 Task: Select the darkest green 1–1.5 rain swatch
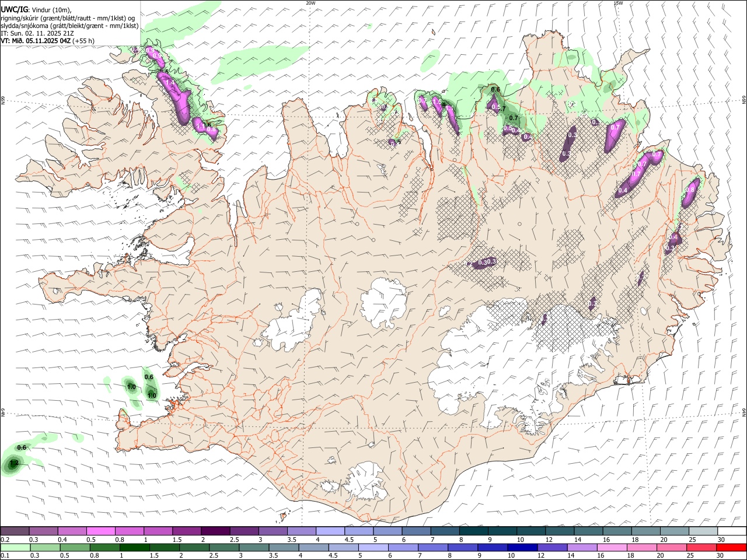pos(135,547)
